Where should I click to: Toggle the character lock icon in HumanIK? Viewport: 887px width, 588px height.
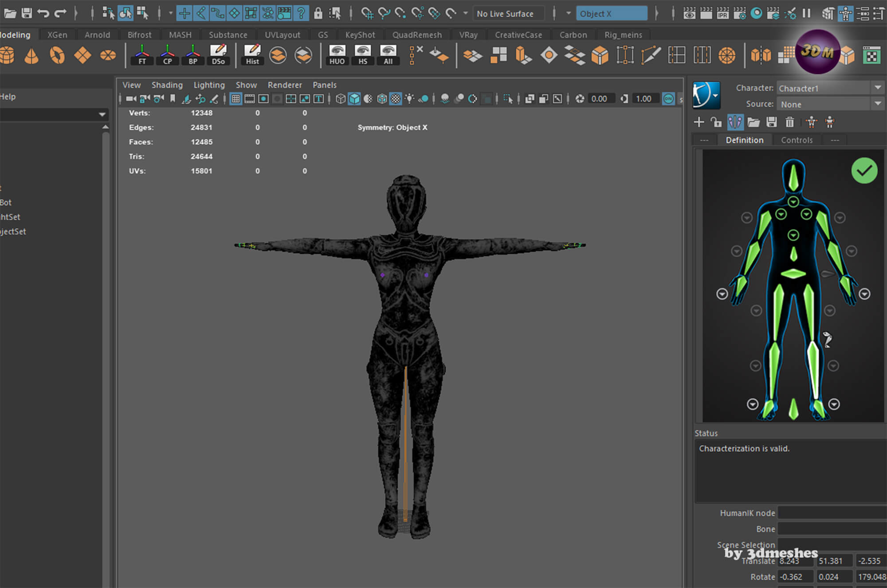click(x=716, y=122)
